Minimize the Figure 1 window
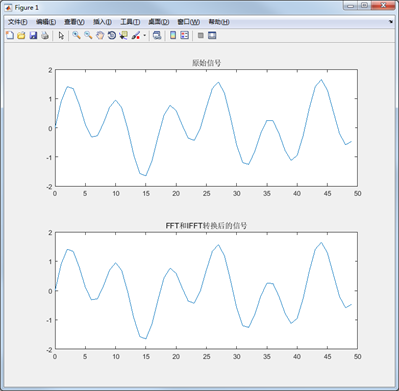The image size is (399, 391). (351, 5)
